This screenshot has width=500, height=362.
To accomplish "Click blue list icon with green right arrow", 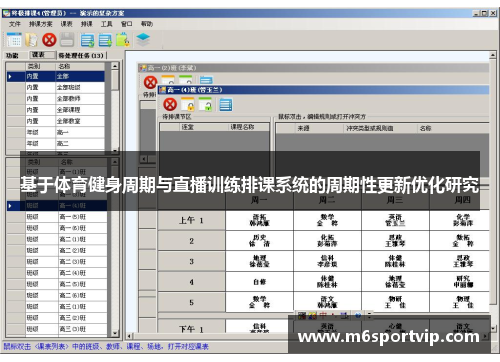I will coord(105,40).
